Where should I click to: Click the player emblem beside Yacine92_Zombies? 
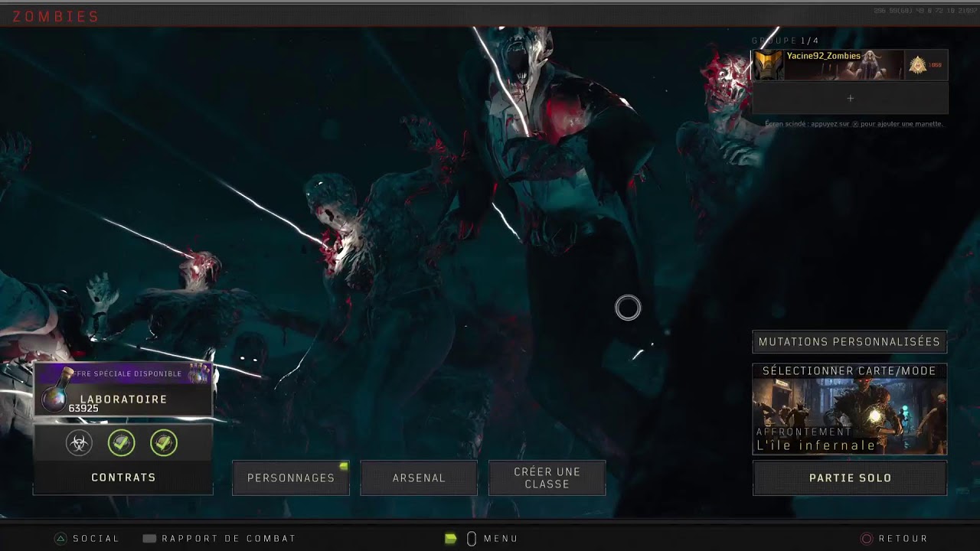click(769, 65)
